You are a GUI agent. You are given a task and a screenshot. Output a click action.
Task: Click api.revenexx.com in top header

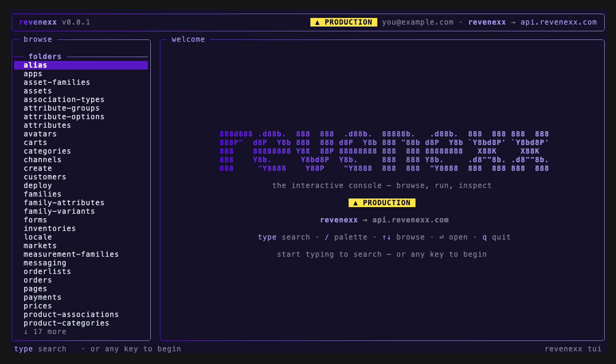(559, 22)
